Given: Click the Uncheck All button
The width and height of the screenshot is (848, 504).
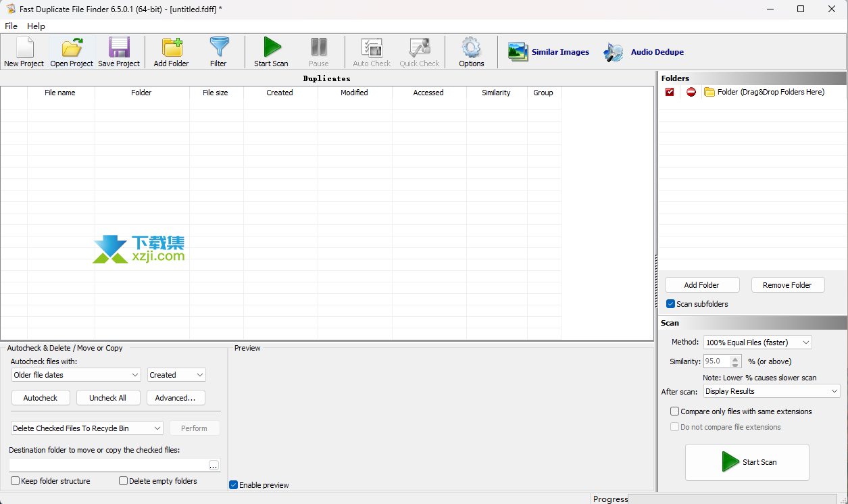Looking at the screenshot, I should [108, 398].
